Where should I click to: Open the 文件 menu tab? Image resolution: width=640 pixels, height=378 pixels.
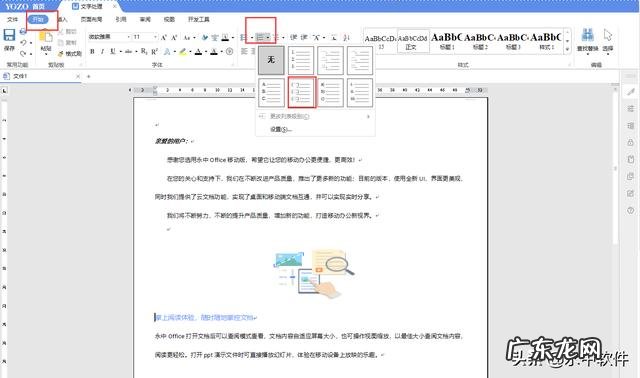(13, 19)
